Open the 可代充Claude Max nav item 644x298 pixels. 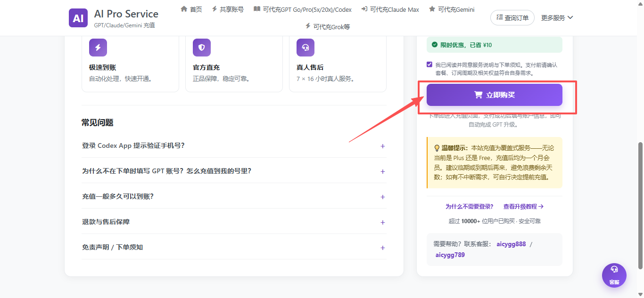tap(390, 9)
